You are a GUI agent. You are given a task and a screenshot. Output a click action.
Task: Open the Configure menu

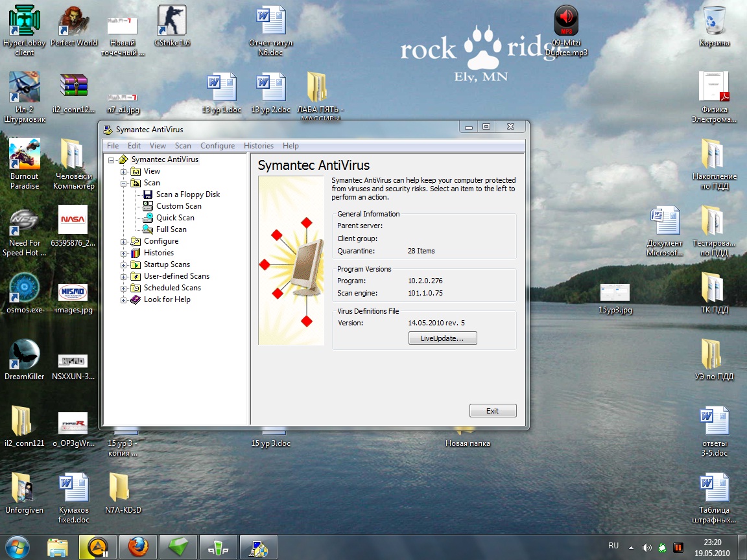click(217, 146)
